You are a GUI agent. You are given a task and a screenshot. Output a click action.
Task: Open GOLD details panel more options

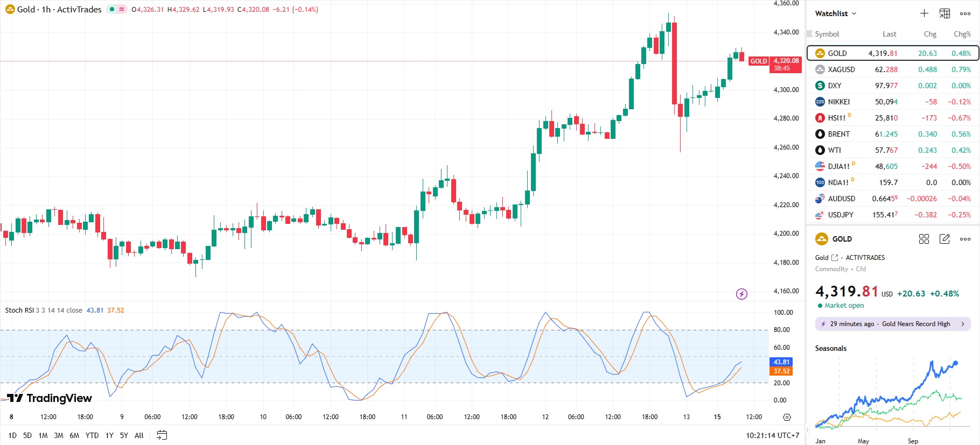[x=965, y=239]
